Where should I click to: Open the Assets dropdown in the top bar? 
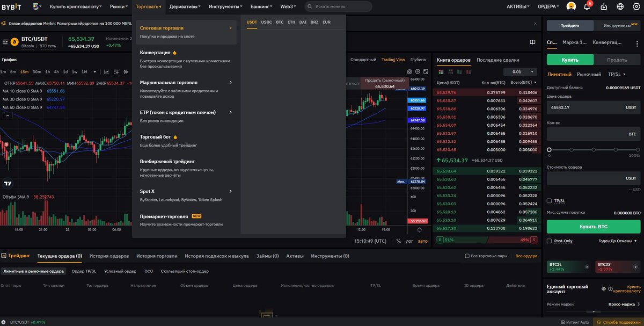click(x=518, y=6)
